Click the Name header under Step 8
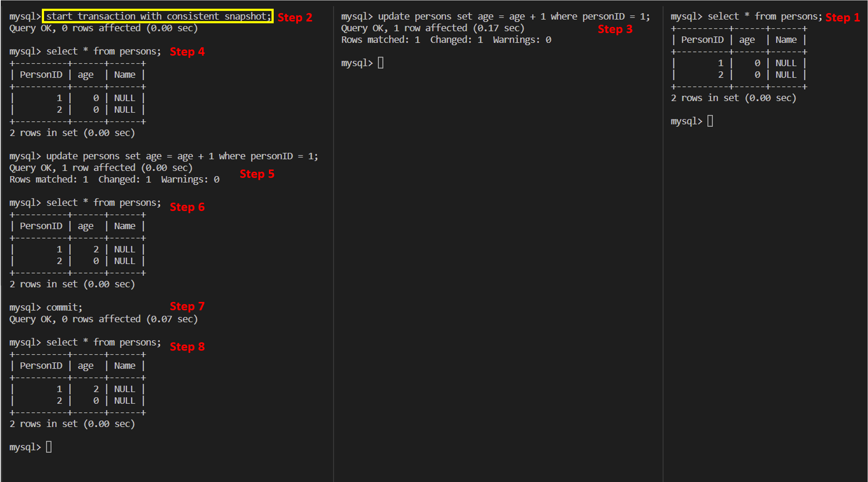The image size is (868, 482). pyautogui.click(x=124, y=366)
